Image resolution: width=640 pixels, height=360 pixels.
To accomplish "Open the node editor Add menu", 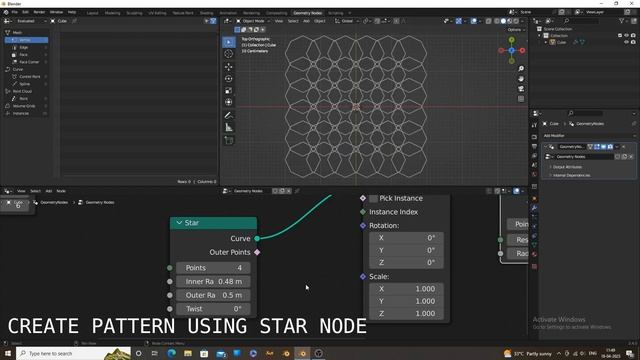I will [49, 191].
